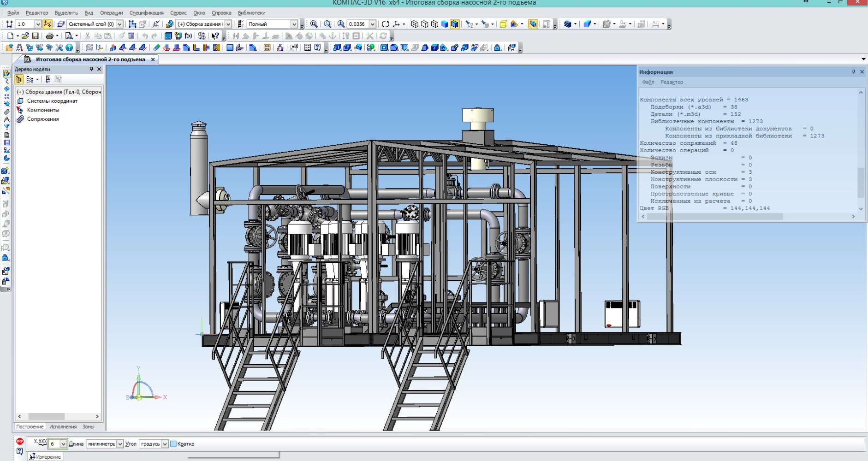The image size is (868, 461).
Task: Click the Rotate view icon
Action: click(x=386, y=24)
